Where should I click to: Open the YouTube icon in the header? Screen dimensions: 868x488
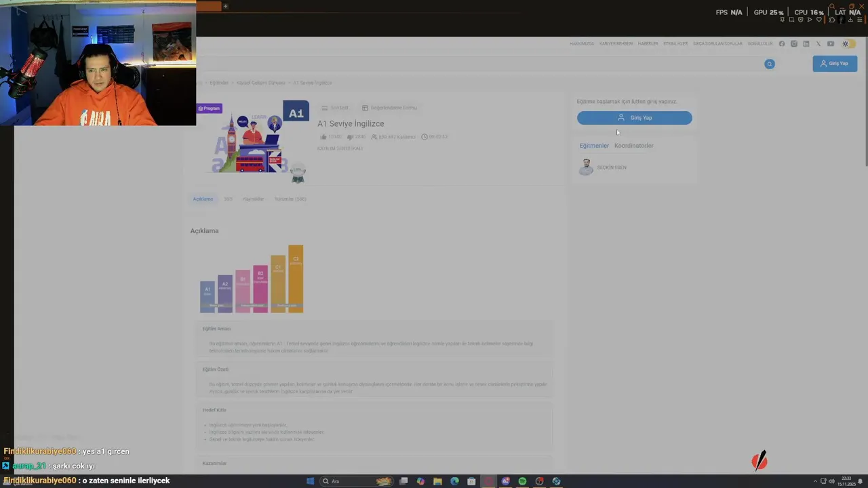click(831, 43)
